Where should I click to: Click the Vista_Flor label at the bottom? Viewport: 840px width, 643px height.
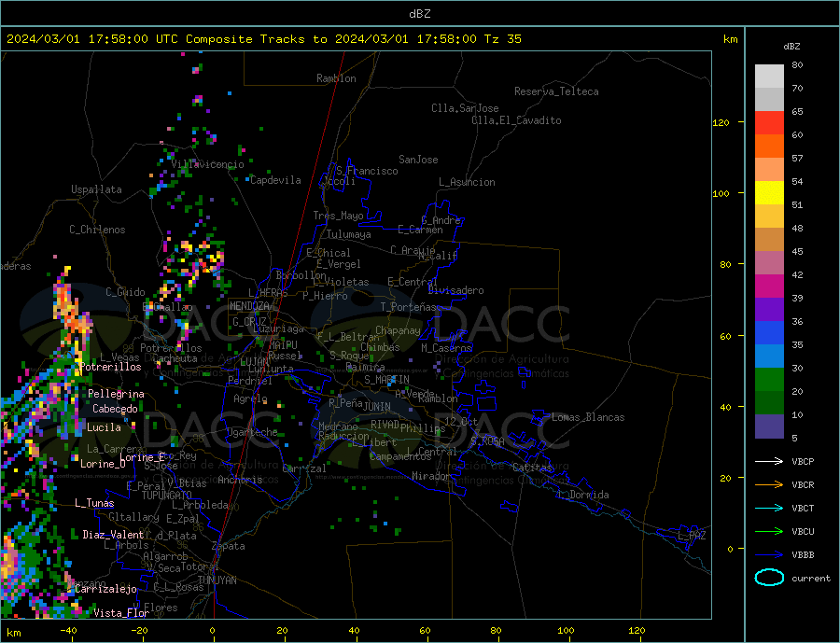(x=121, y=613)
